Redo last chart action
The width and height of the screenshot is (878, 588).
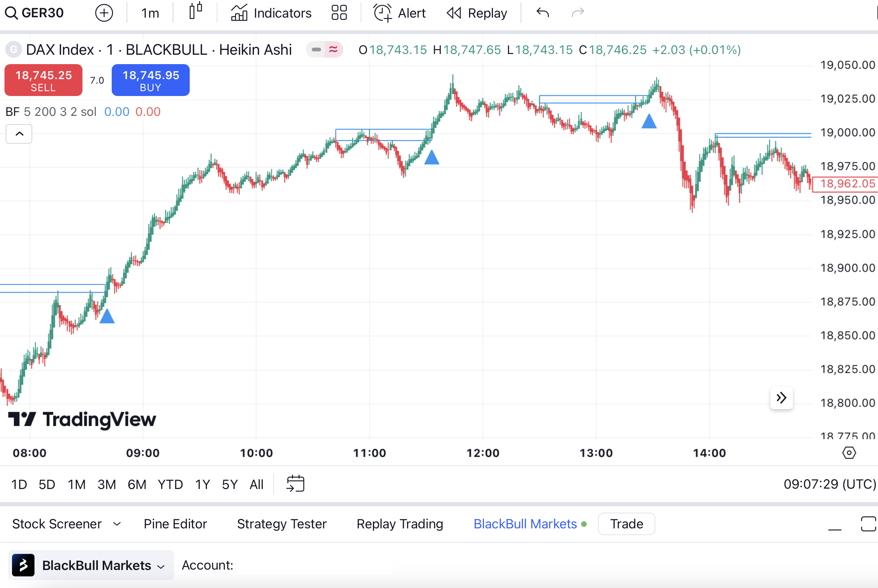[x=578, y=13]
